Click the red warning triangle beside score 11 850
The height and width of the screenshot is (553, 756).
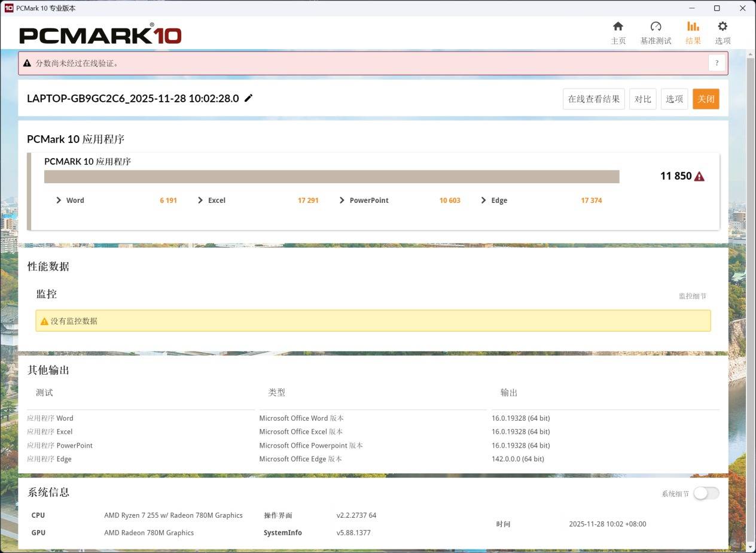pos(699,177)
